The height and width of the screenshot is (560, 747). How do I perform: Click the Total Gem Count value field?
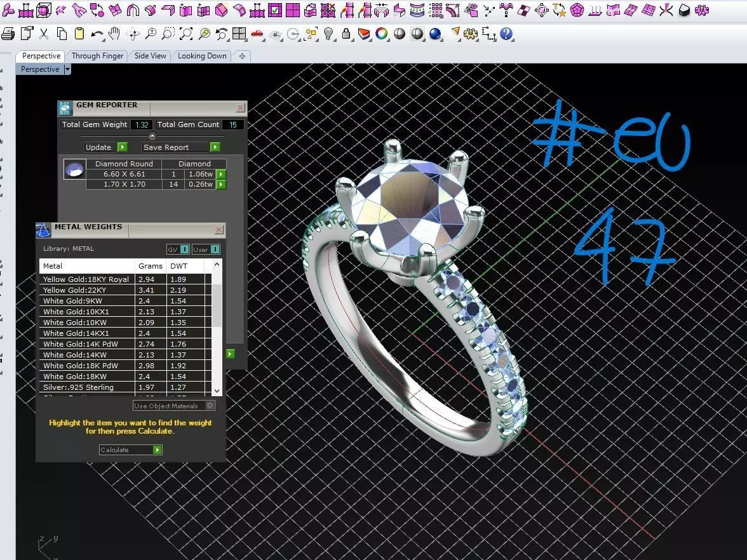233,124
